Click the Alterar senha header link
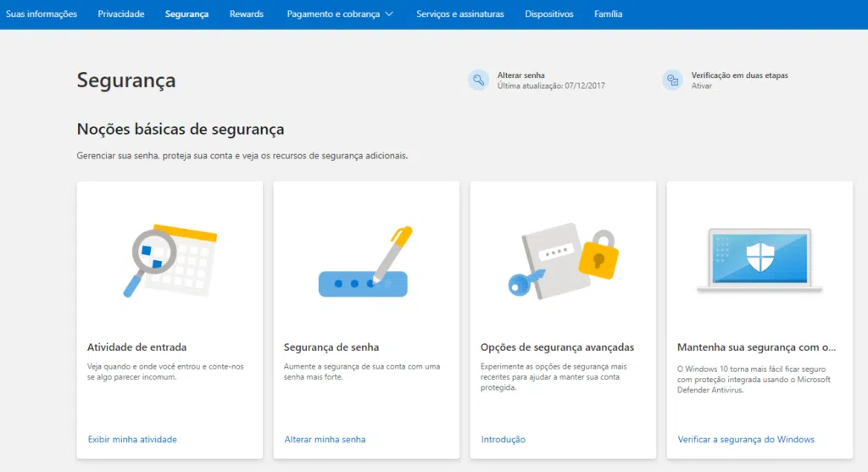Viewport: 868px width, 472px height. 521,75
